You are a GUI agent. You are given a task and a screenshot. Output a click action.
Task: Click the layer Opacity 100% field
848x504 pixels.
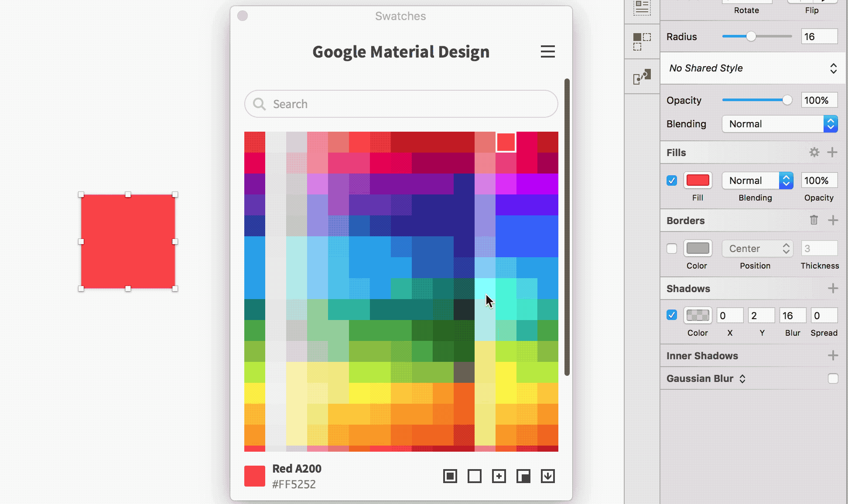point(819,100)
